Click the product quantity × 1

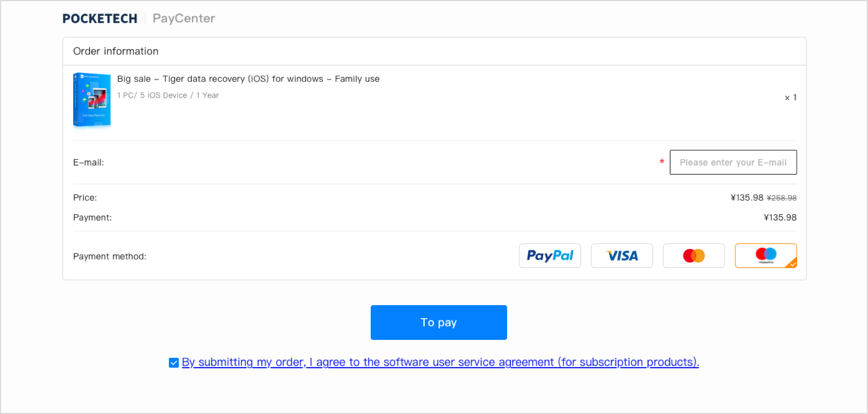(x=791, y=98)
